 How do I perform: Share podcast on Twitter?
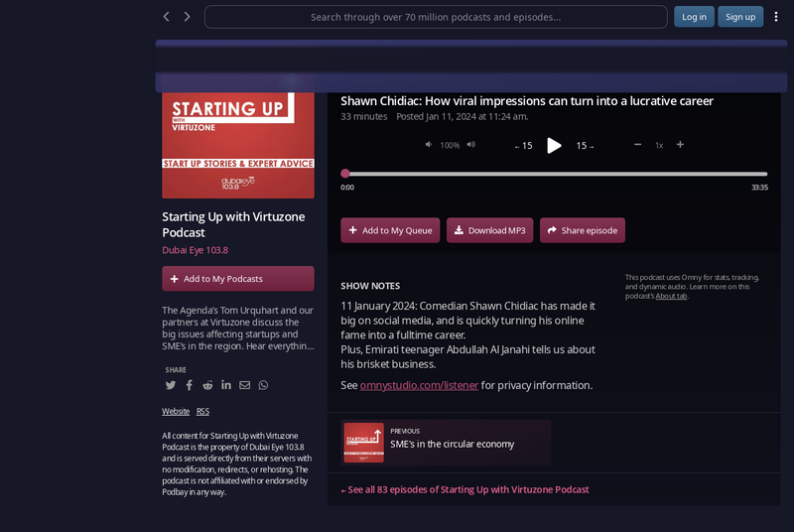click(171, 385)
